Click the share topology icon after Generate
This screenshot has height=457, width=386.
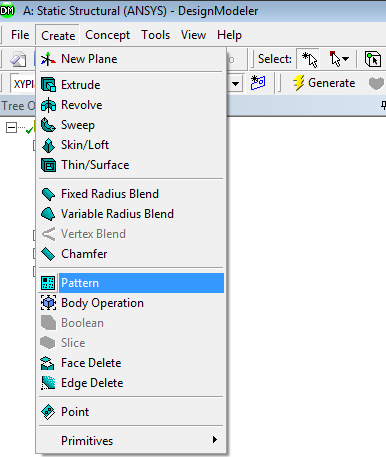coord(377,83)
